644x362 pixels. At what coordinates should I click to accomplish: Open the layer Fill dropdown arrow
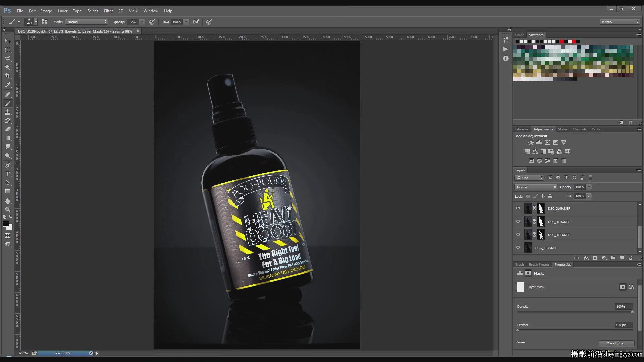[x=589, y=196]
